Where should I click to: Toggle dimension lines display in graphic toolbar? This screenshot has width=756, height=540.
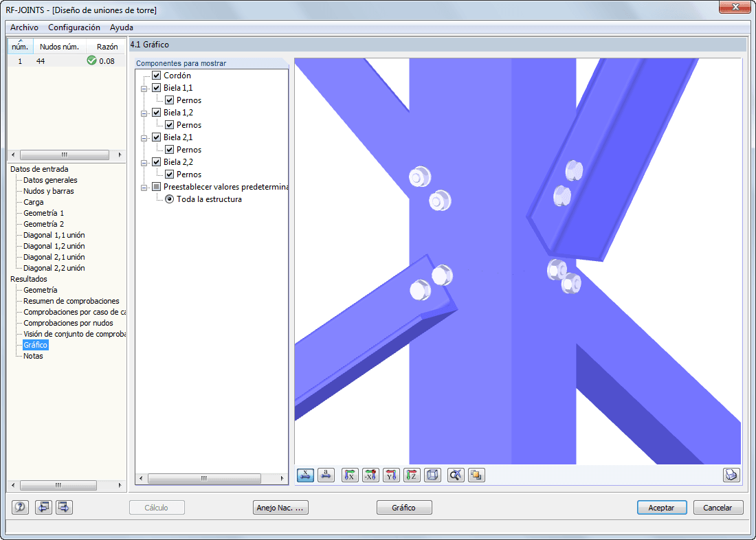pyautogui.click(x=305, y=475)
